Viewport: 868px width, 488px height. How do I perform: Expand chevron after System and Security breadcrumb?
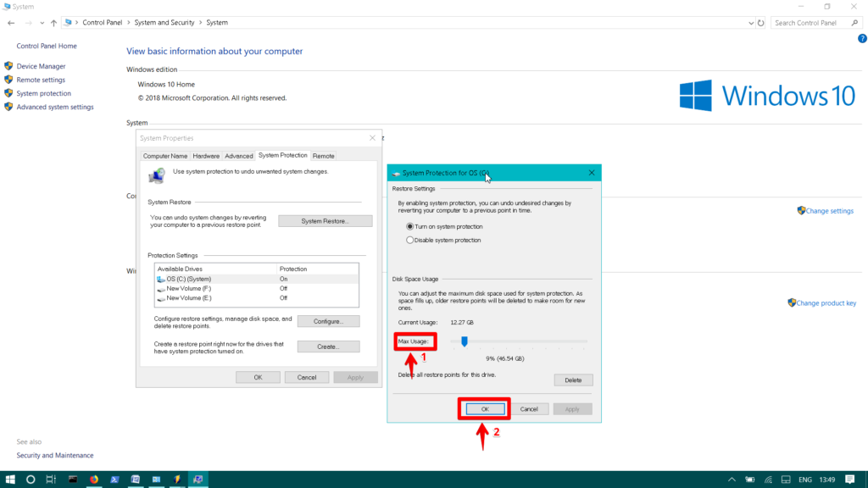pos(200,23)
